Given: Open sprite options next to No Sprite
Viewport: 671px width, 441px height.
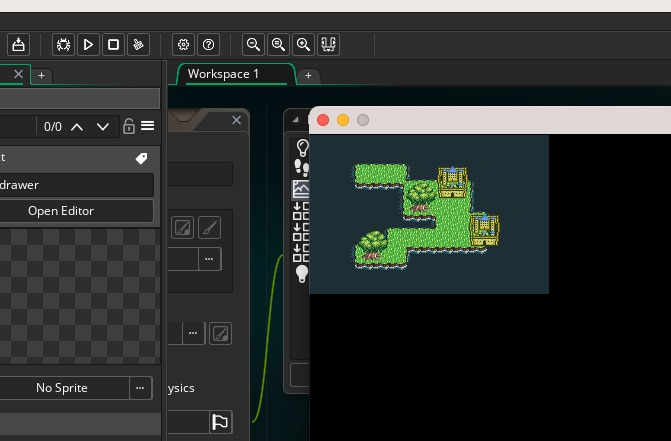Looking at the screenshot, I should click(140, 388).
